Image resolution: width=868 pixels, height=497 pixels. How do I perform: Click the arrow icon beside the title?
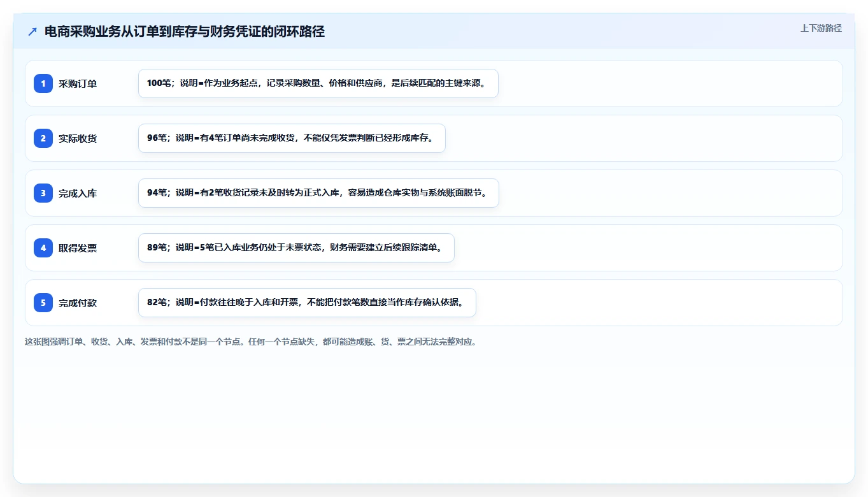32,32
